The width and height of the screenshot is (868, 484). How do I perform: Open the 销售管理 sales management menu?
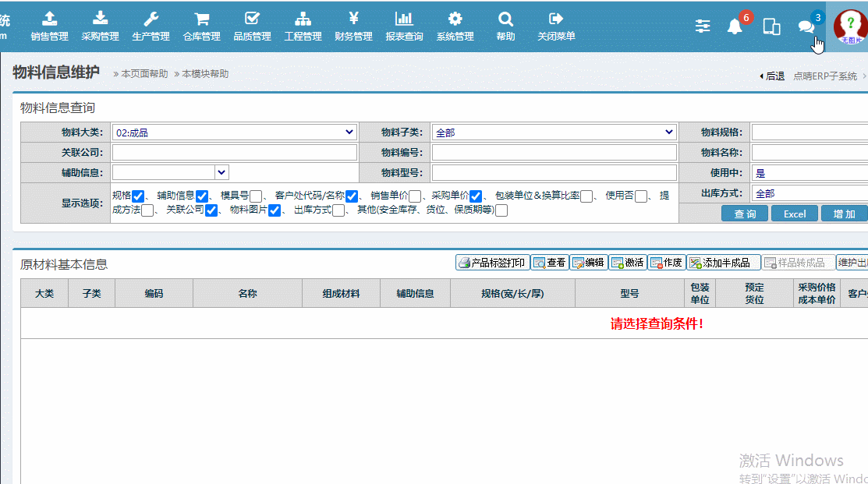click(49, 26)
